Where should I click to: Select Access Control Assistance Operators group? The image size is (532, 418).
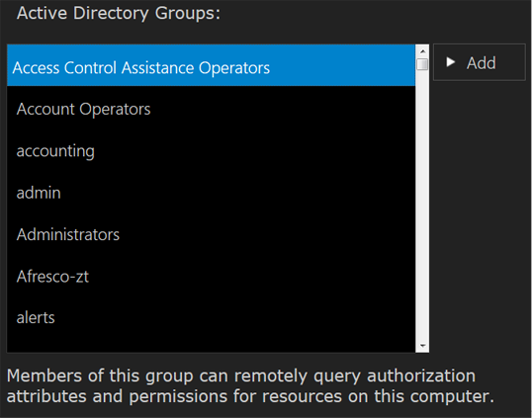click(211, 65)
